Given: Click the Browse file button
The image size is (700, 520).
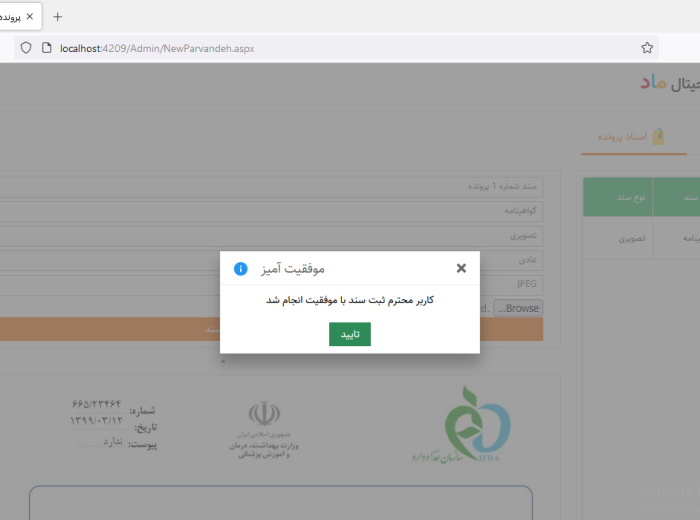Looking at the screenshot, I should click(x=517, y=308).
